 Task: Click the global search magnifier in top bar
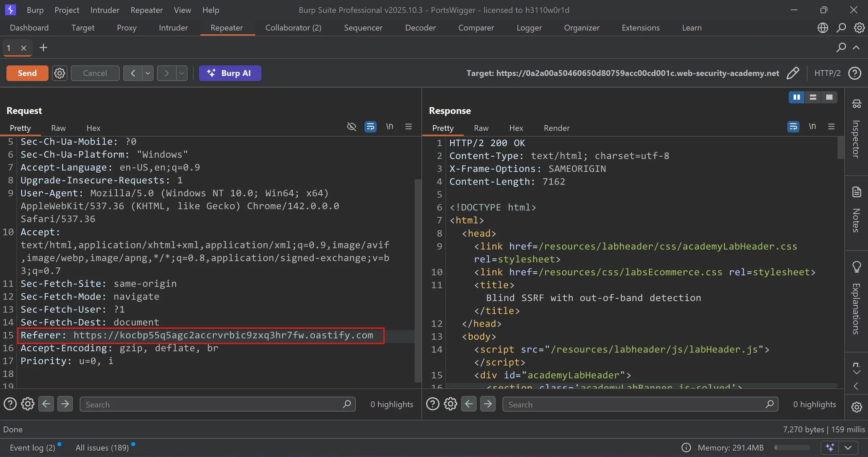pos(841,28)
